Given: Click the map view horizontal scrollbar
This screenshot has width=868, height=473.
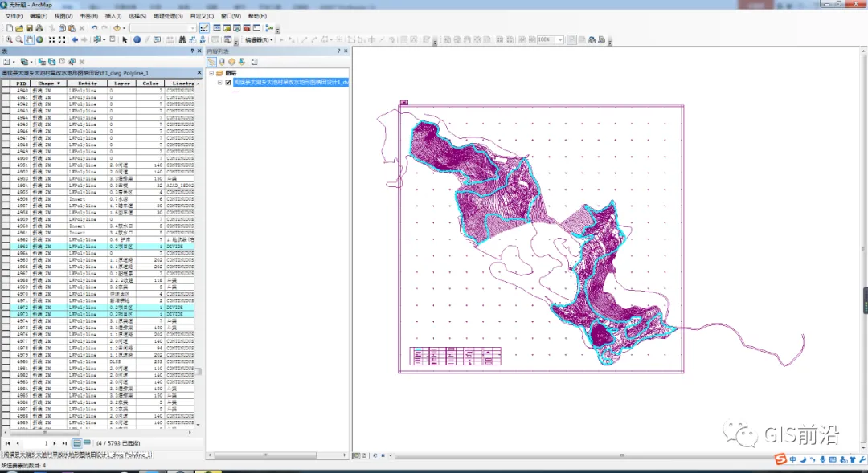Looking at the screenshot, I should pos(622,455).
